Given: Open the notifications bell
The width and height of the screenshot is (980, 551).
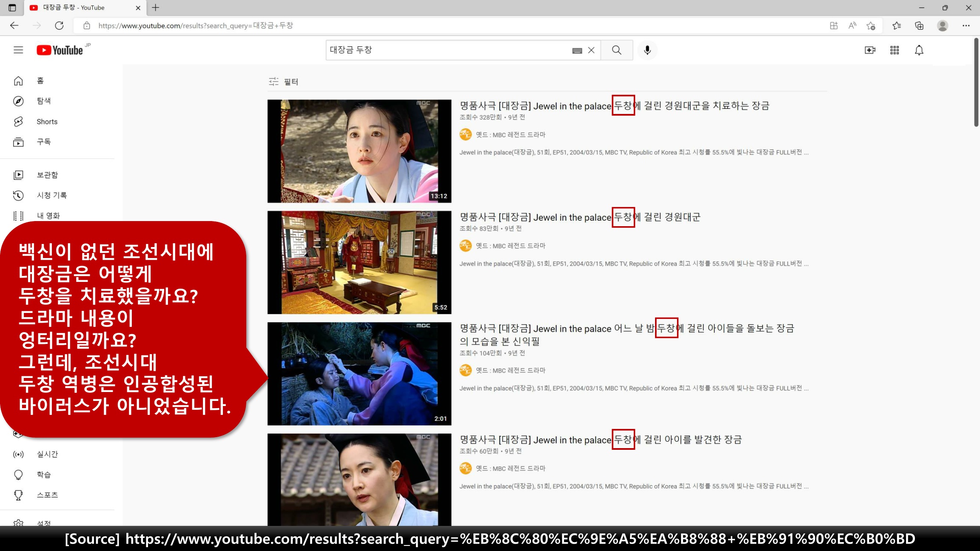Looking at the screenshot, I should pos(919,50).
